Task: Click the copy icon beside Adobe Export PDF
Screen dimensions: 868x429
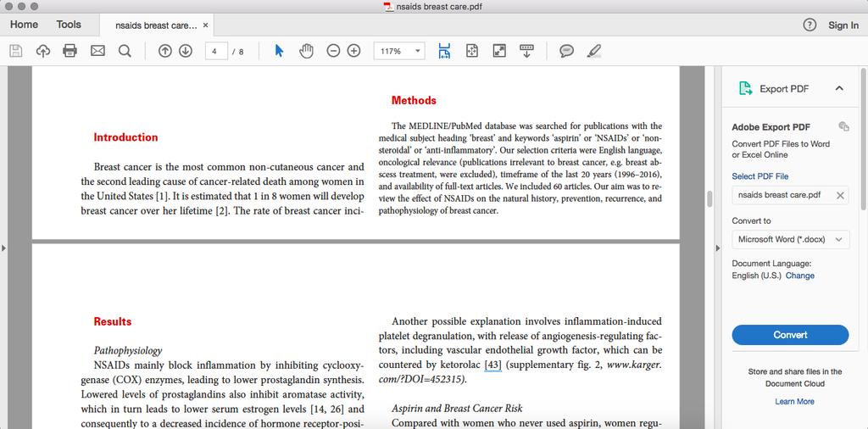Action: pos(843,126)
